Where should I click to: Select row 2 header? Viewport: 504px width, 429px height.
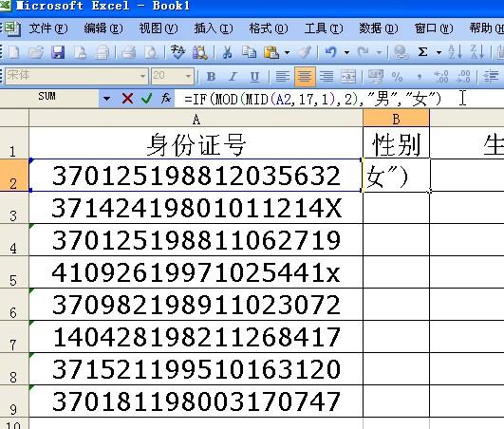click(x=14, y=176)
